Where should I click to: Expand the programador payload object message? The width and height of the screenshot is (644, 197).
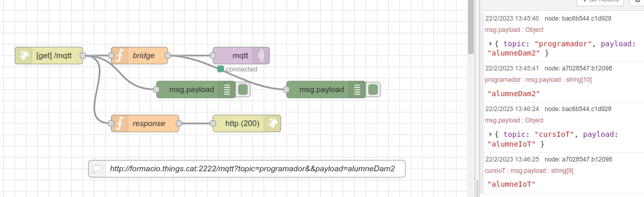pyautogui.click(x=491, y=44)
